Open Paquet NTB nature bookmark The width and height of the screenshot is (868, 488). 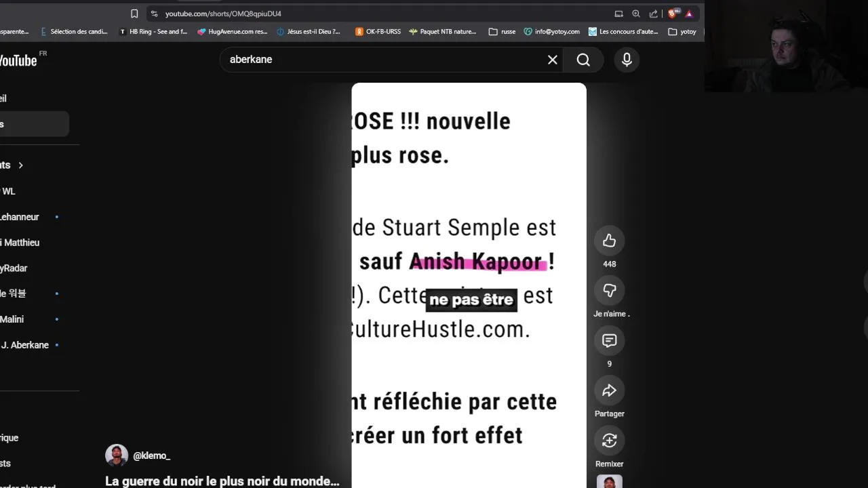click(x=442, y=31)
